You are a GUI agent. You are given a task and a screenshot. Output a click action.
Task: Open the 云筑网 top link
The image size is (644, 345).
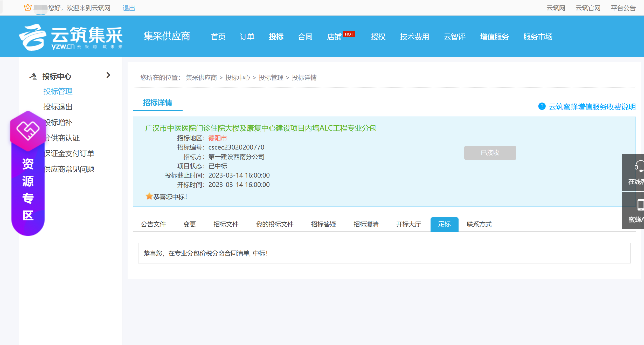556,8
